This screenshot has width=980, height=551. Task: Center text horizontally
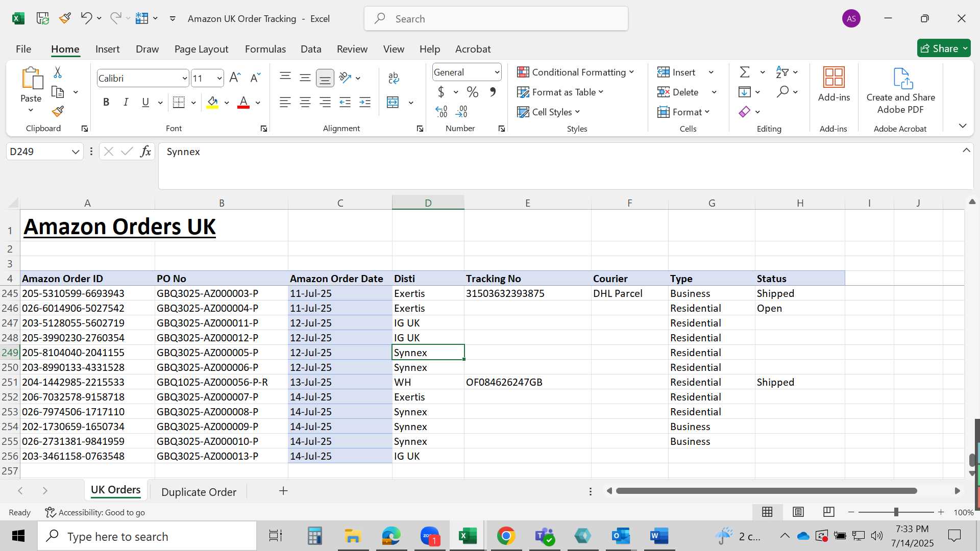[x=305, y=103]
